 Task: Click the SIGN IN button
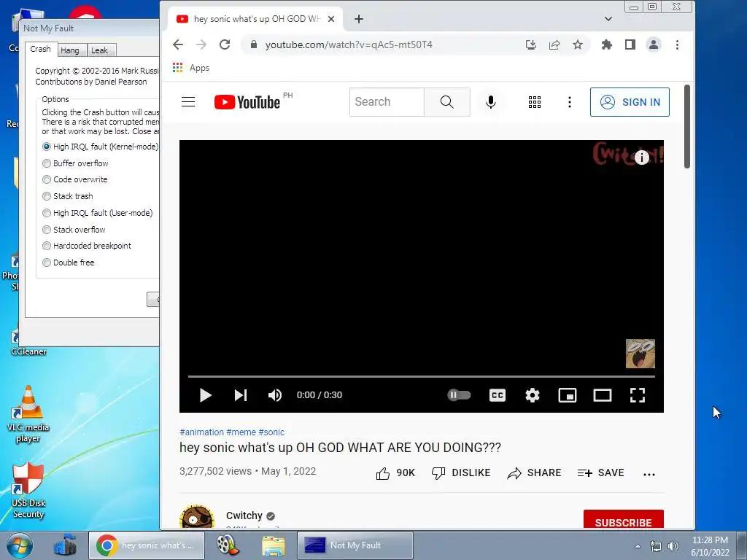click(630, 102)
